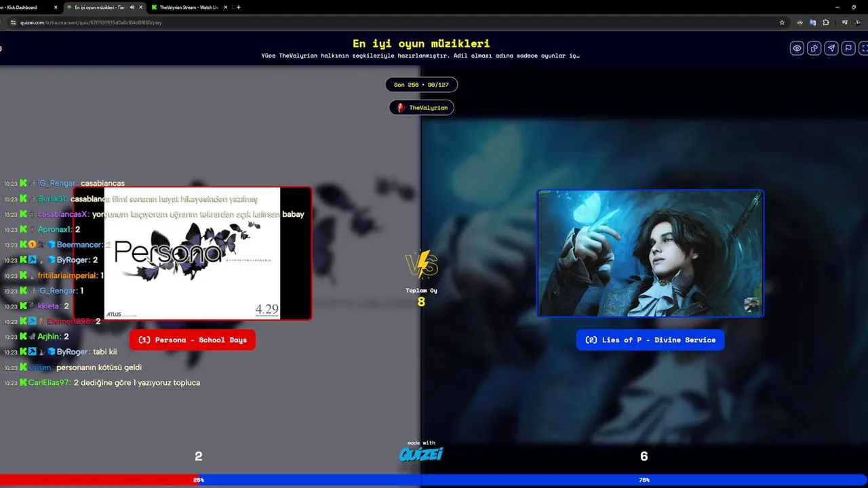Click the Lies of P artwork thumbnail
Image resolution: width=868 pixels, height=488 pixels.
(650, 253)
